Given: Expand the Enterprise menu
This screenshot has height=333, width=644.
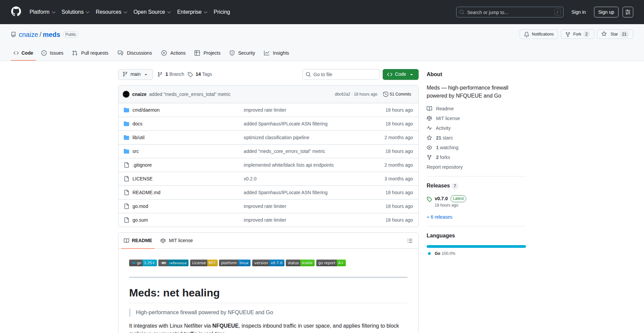Looking at the screenshot, I should (192, 12).
